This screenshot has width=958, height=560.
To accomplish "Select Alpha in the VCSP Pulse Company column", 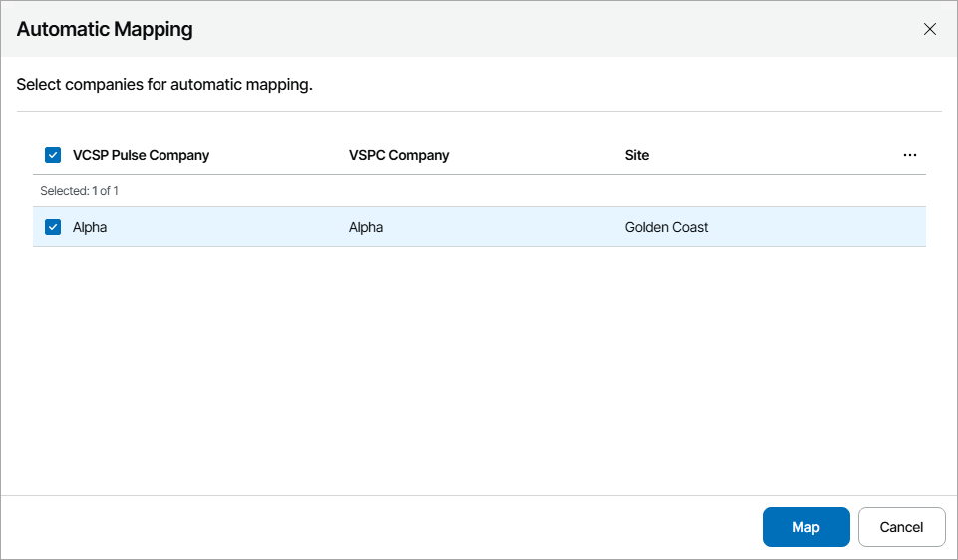I will point(90,227).
